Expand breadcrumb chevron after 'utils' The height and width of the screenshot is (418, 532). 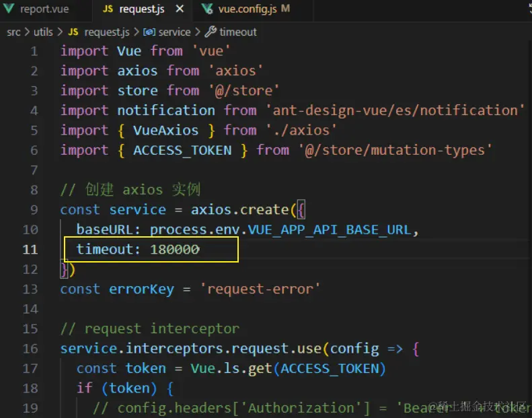60,32
